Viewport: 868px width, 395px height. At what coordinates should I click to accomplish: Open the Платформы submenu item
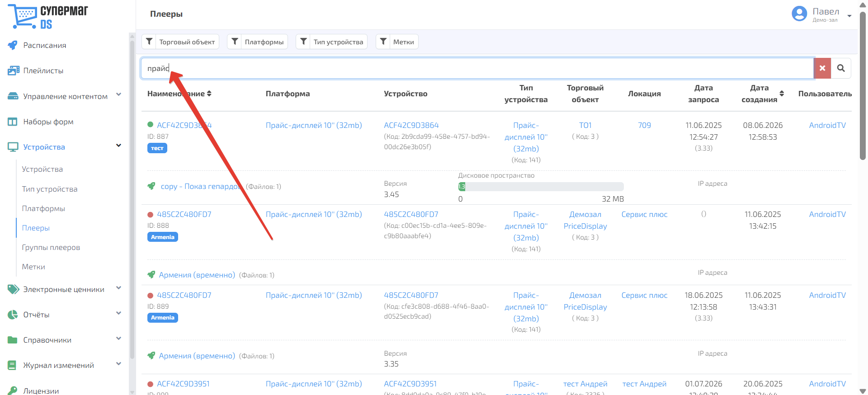click(x=43, y=208)
